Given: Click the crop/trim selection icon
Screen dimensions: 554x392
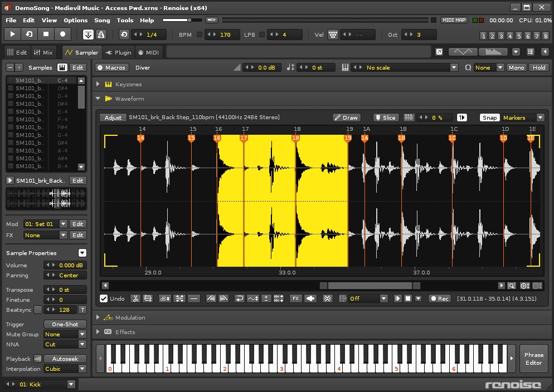Looking at the screenshot, I should 148,298.
